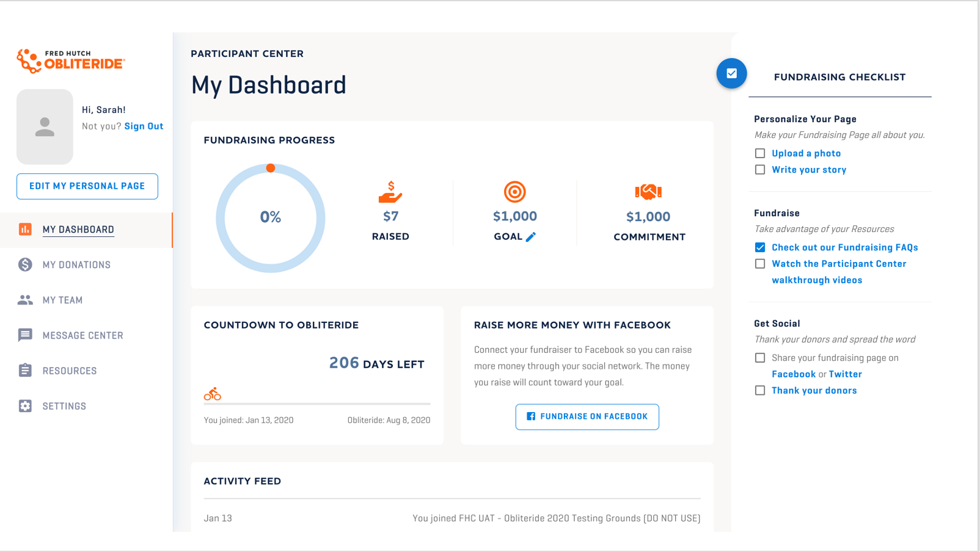Image resolution: width=980 pixels, height=552 pixels.
Task: Click the blue checklist badge icon
Action: click(731, 73)
